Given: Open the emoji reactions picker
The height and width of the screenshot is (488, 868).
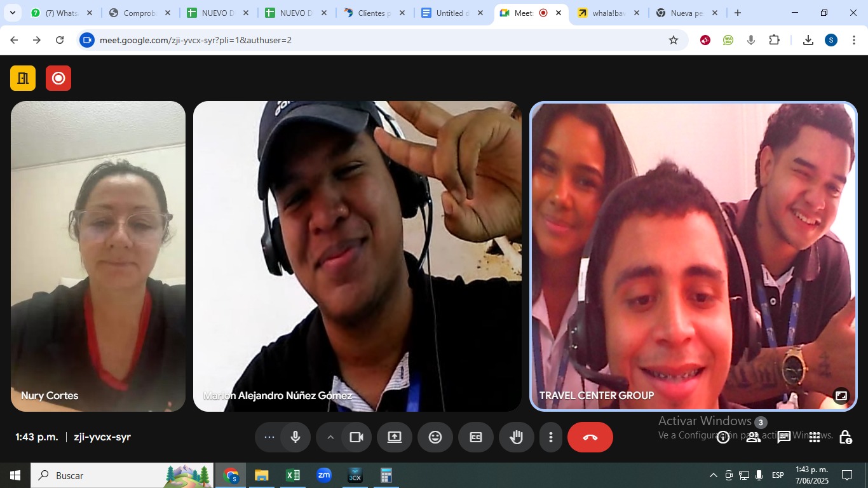Looking at the screenshot, I should tap(435, 437).
